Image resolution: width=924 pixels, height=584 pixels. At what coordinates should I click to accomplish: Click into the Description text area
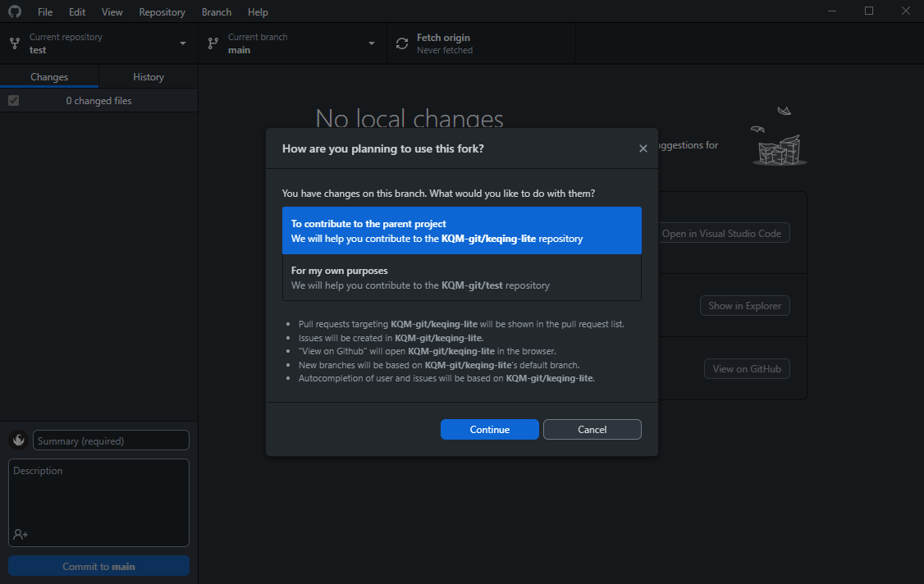point(98,496)
